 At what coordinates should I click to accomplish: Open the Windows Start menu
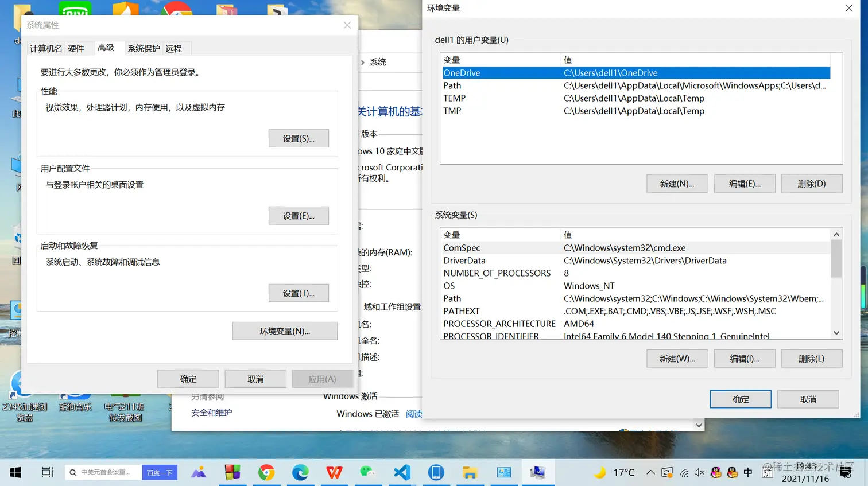[x=15, y=472]
